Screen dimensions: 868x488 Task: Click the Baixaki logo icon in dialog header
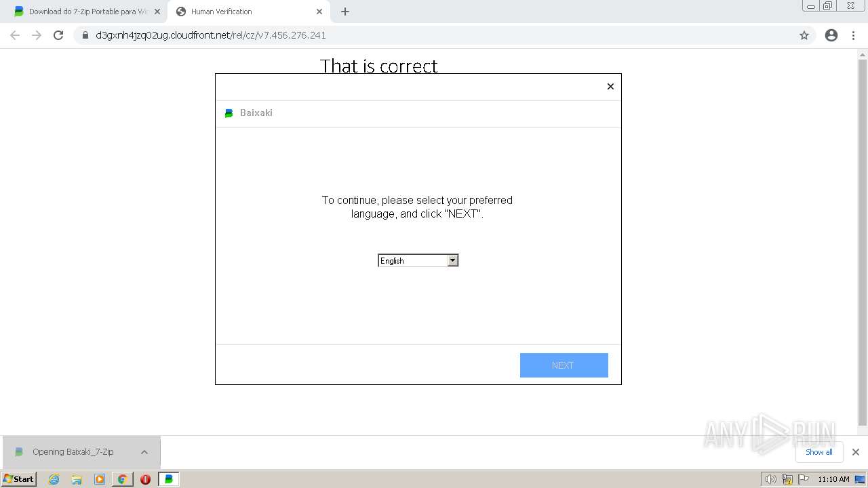coord(229,113)
